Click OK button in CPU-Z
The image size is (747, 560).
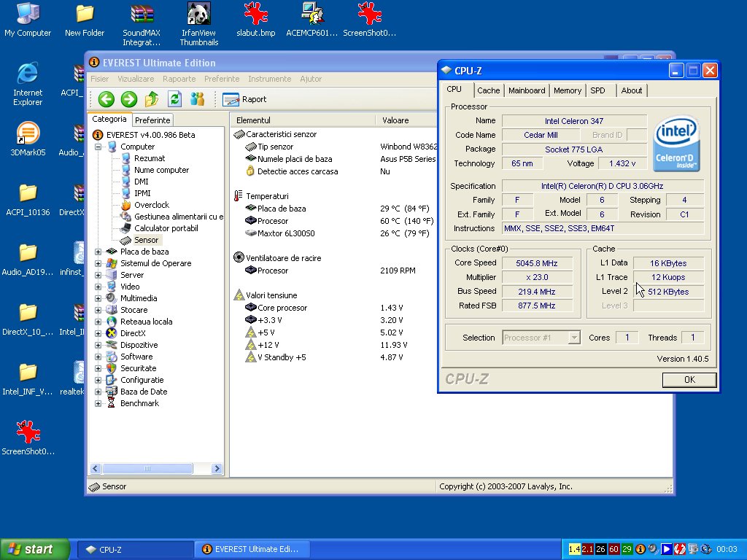pos(689,379)
